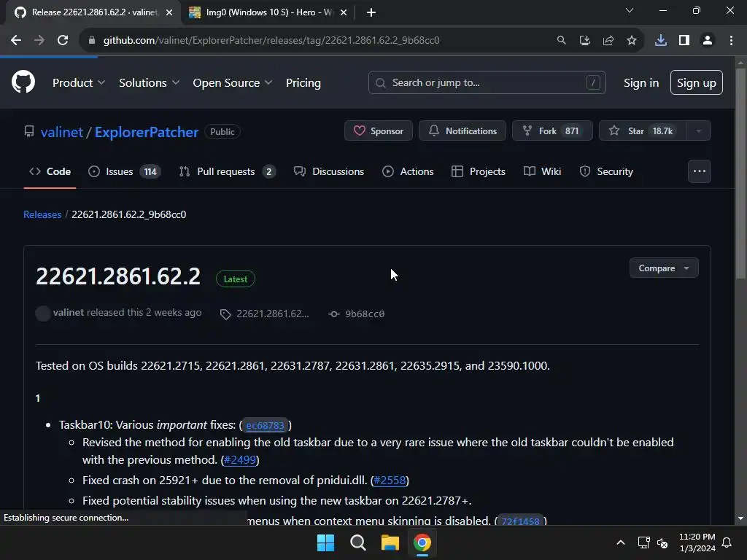747x560 pixels.
Task: Open the Issues tab
Action: click(124, 171)
